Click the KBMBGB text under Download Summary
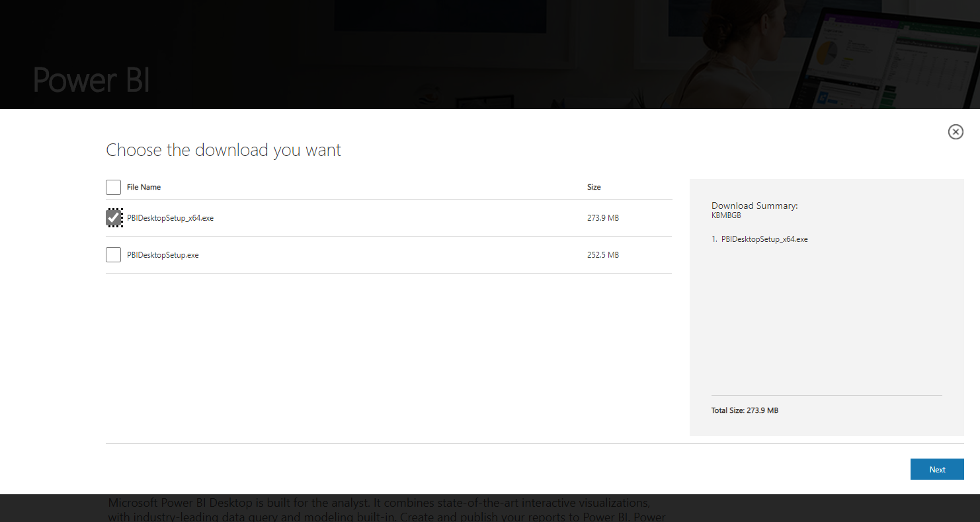Viewport: 980px width, 522px height. [x=726, y=215]
